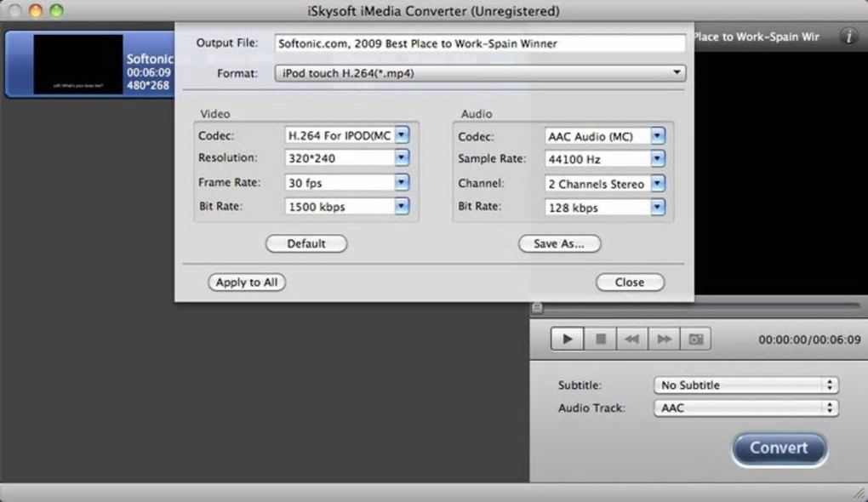Click the 00:00:00/00:06:09 time display
This screenshot has height=502, width=868.
point(809,339)
